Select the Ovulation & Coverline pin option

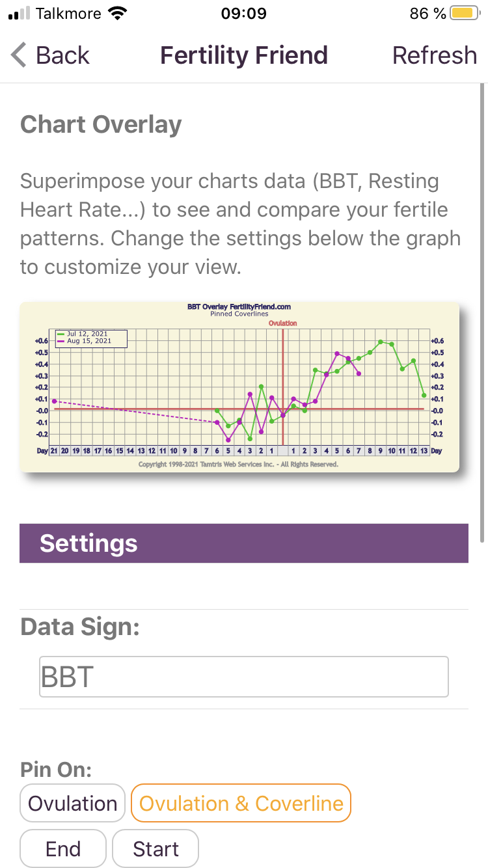pyautogui.click(x=241, y=804)
